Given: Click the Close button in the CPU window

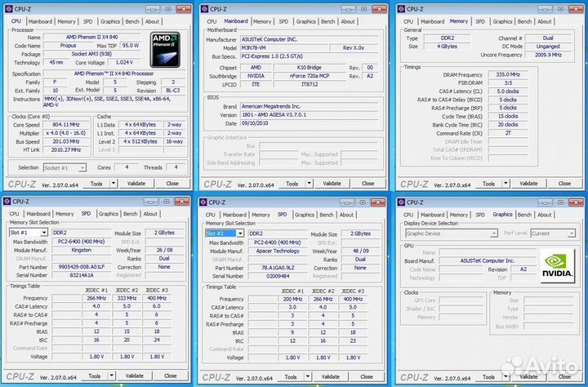Looking at the screenshot, I should point(172,184).
